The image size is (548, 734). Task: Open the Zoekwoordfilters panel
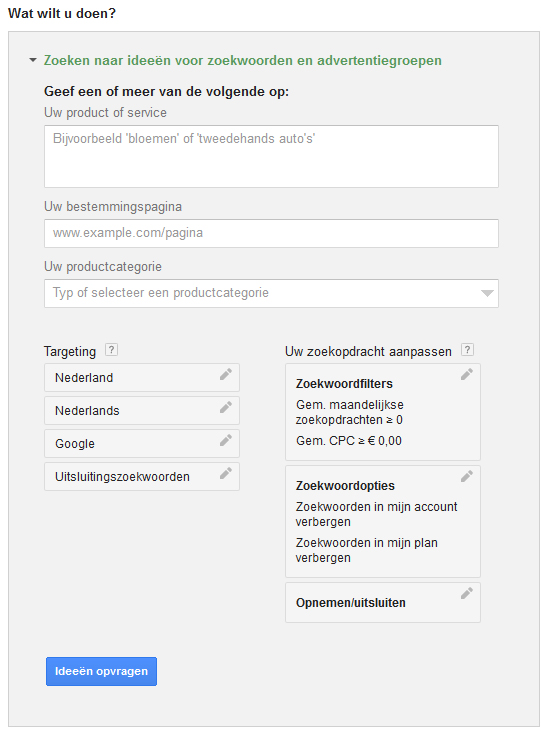click(x=383, y=412)
